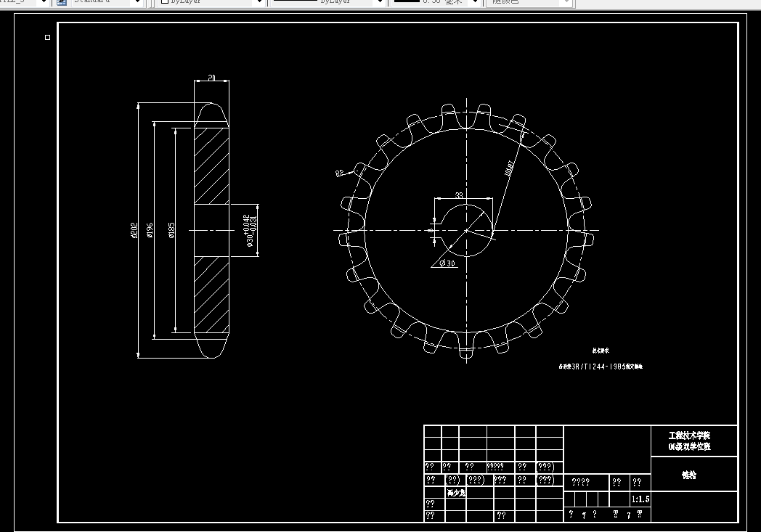The height and width of the screenshot is (532, 761).
Task: Open the text style dropdown showing Standard
Action: tap(107, 2)
